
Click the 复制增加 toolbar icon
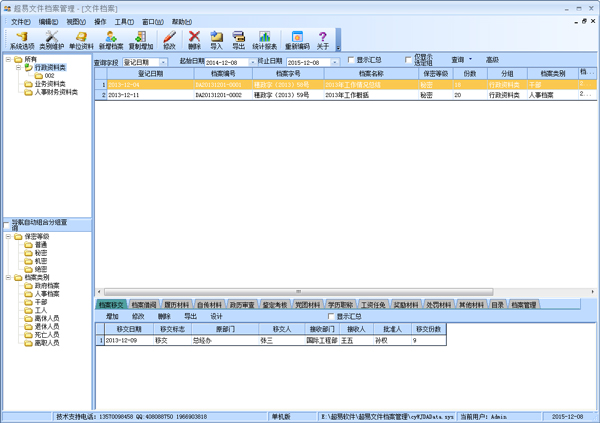click(x=141, y=38)
